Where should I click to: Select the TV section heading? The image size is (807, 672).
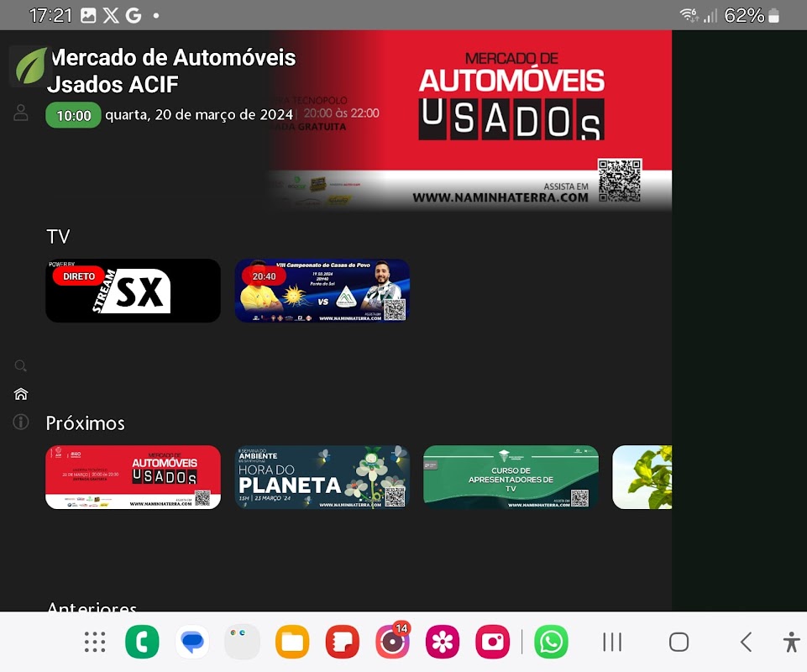(58, 236)
